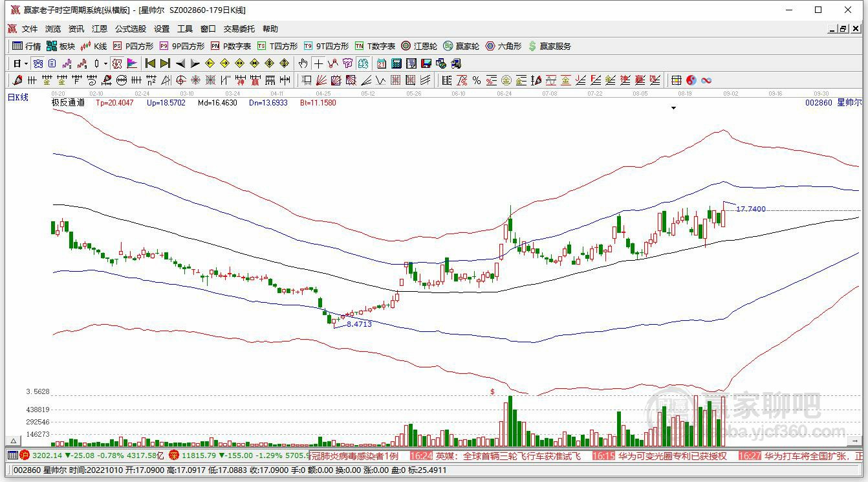Image resolution: width=868 pixels, height=482 pixels.
Task: Open the 公式选股 menu
Action: (131, 29)
